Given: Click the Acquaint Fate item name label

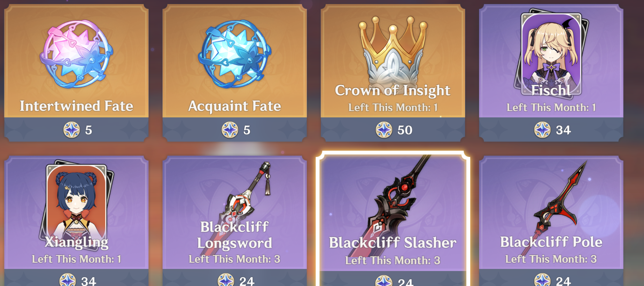Looking at the screenshot, I should click(234, 106).
